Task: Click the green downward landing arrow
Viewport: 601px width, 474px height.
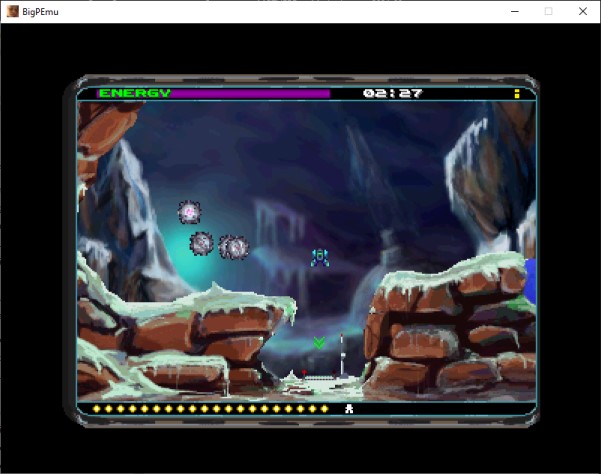Action: pyautogui.click(x=319, y=343)
